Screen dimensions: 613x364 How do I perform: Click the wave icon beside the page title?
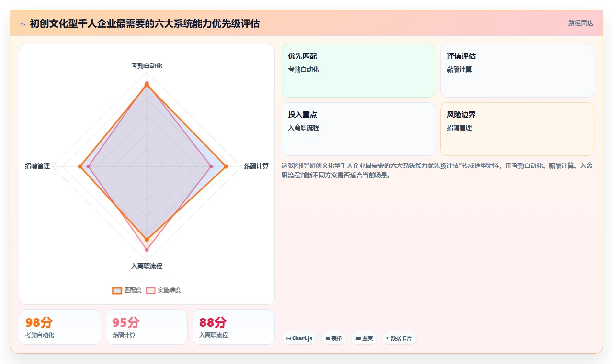click(23, 23)
